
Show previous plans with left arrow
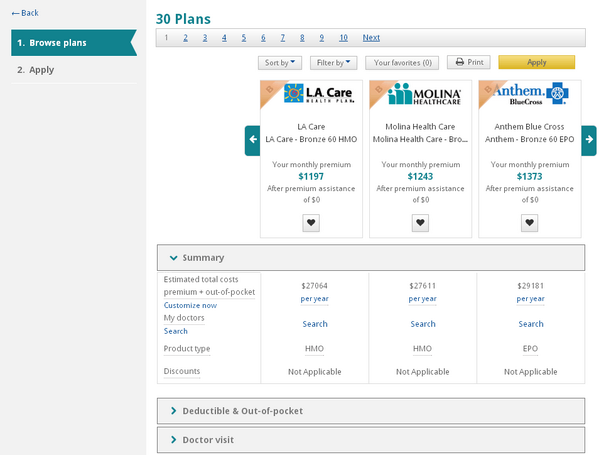coord(253,140)
